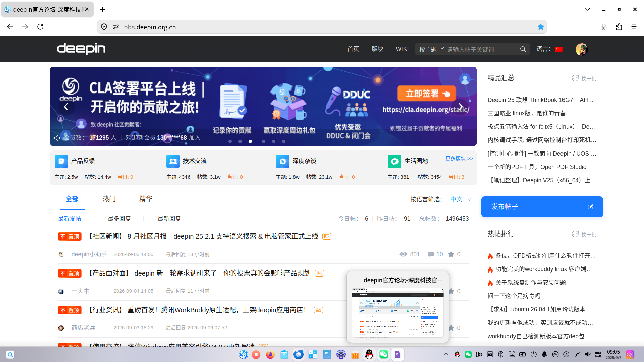Switch to the 热门 tab
644x362 pixels.
[109, 199]
